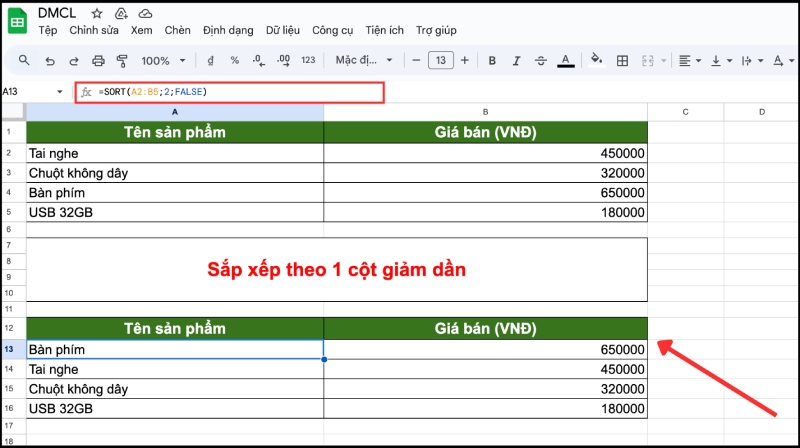This screenshot has width=800, height=448.
Task: Open the Google Sheets home icon
Action: [x=17, y=21]
